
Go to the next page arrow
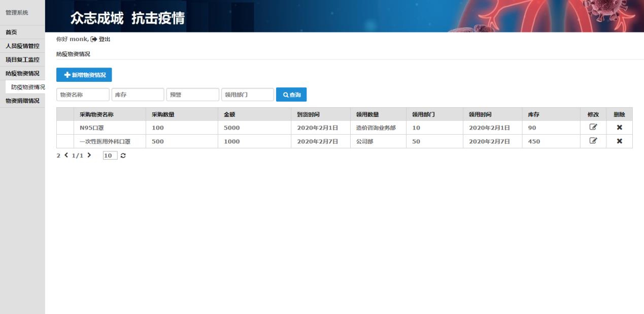tap(89, 155)
